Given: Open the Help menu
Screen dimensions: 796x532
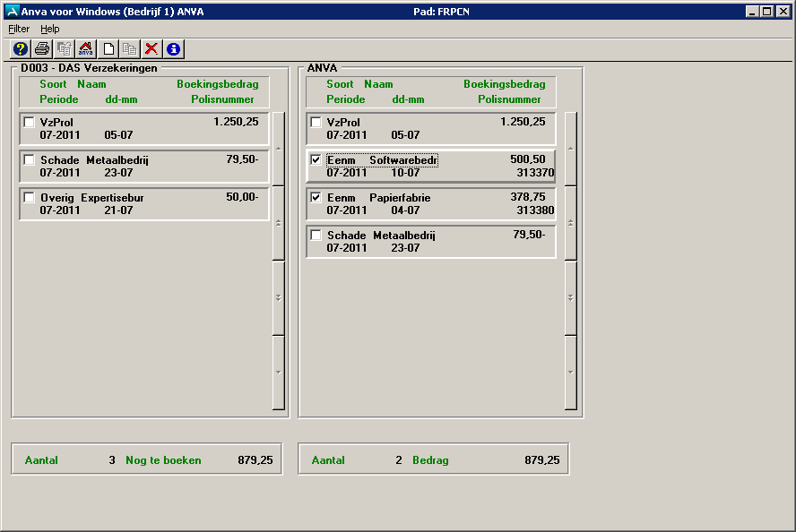Looking at the screenshot, I should point(50,29).
